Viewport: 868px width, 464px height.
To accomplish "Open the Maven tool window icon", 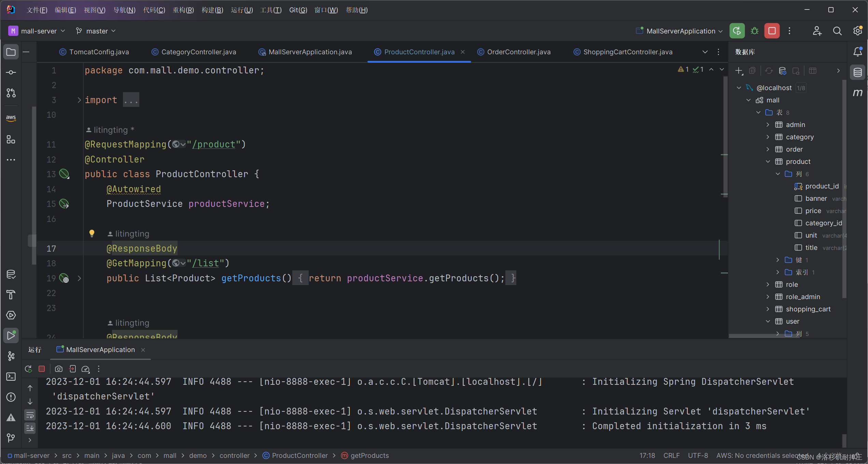I will (x=858, y=93).
